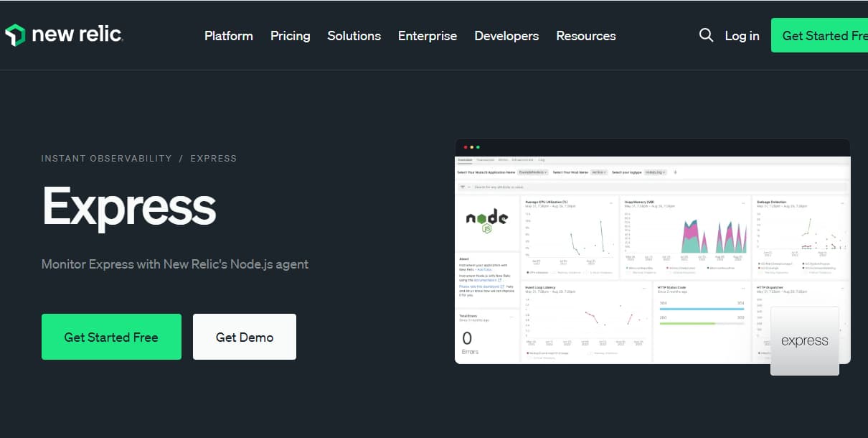Click the Express logo card
This screenshot has width=868, height=438.
[x=804, y=341]
